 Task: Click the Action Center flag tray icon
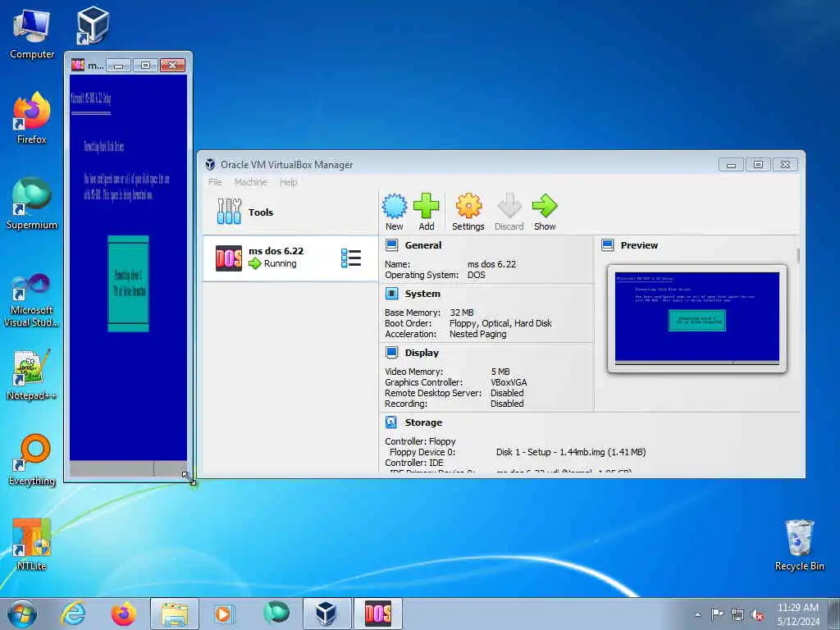point(717,614)
